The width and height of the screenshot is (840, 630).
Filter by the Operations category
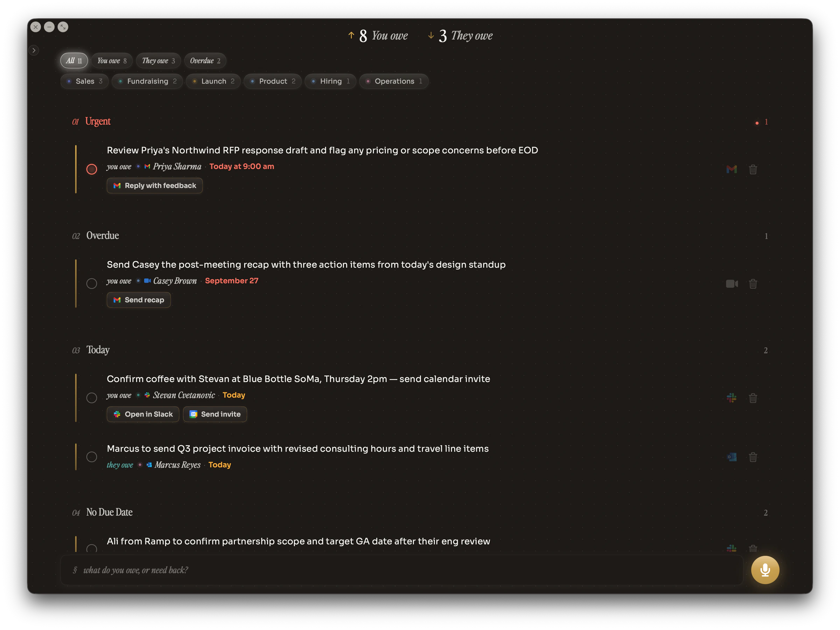[394, 81]
